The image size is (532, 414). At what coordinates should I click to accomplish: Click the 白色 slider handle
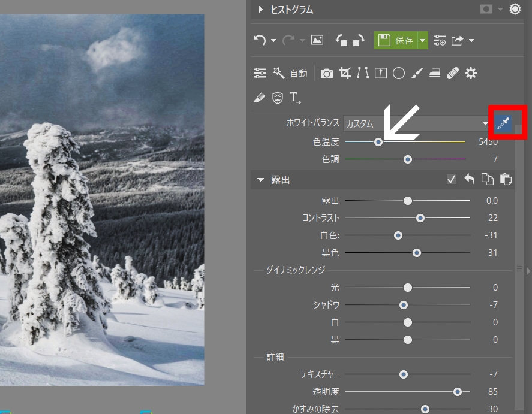[398, 235]
